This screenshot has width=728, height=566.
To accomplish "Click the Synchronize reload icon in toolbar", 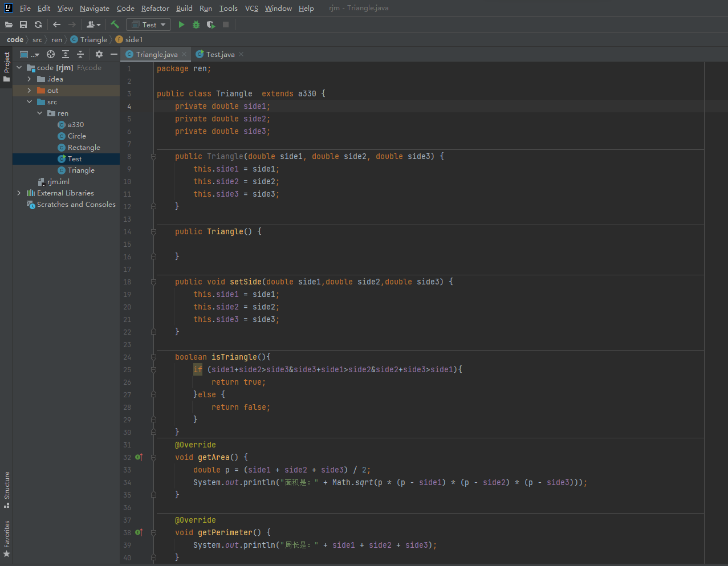I will click(38, 25).
